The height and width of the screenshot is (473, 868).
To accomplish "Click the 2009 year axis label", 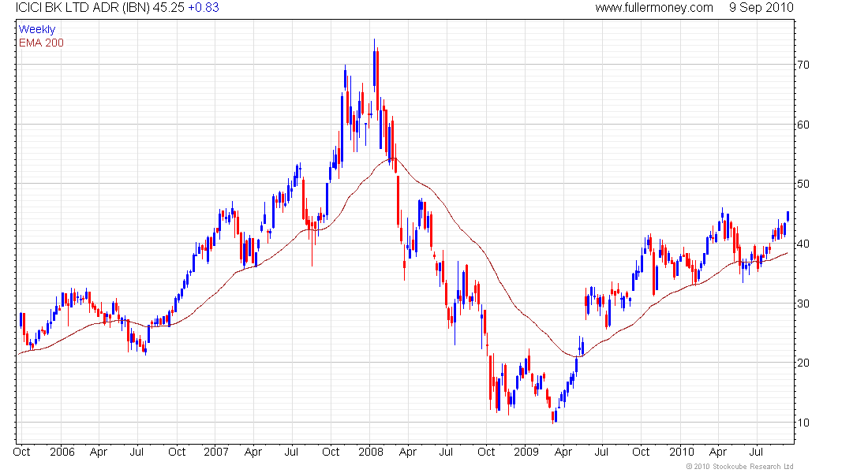I will (x=526, y=452).
